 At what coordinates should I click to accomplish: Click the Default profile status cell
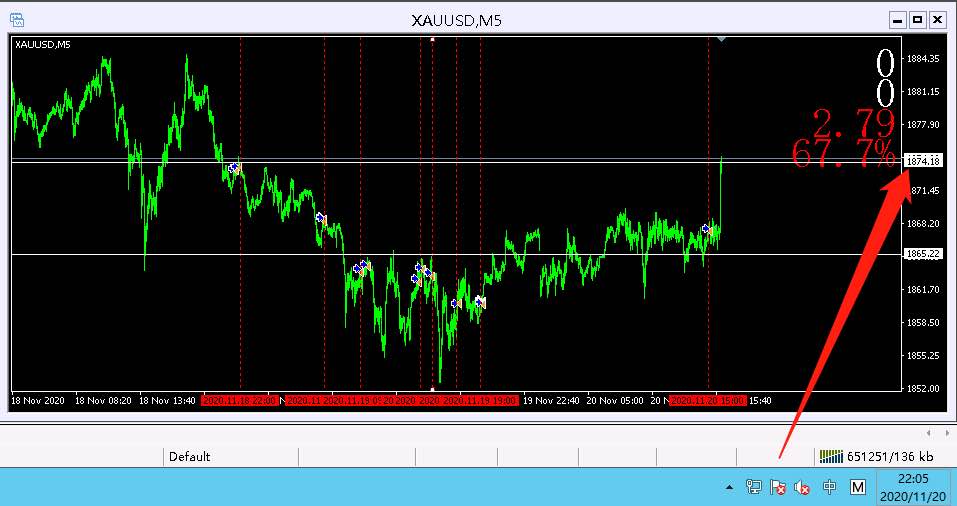[231, 457]
